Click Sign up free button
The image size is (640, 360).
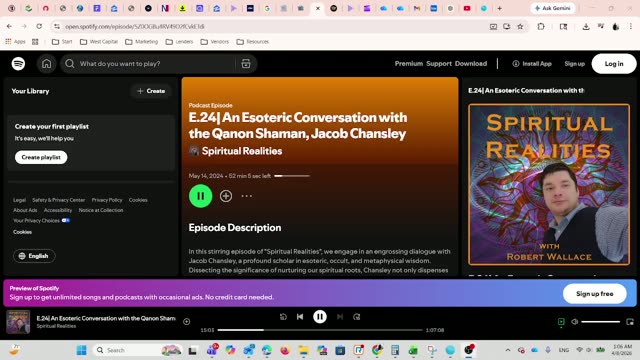[x=594, y=293]
